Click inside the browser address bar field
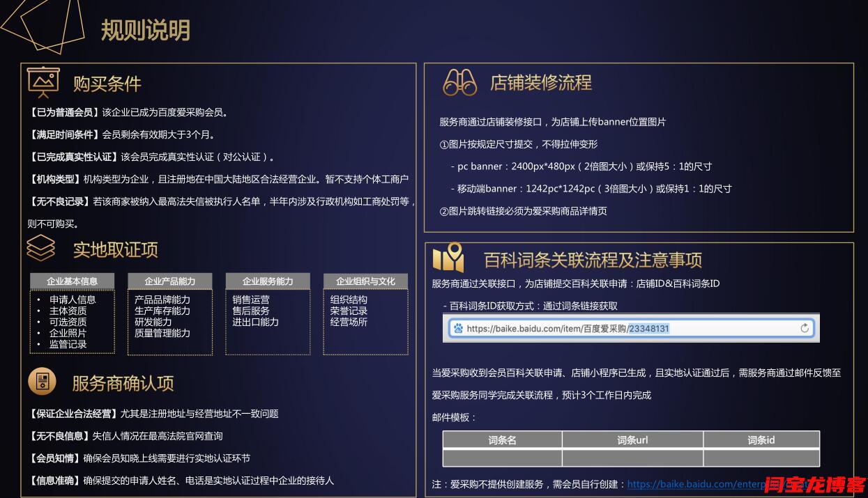This screenshot has width=868, height=498. (x=627, y=327)
